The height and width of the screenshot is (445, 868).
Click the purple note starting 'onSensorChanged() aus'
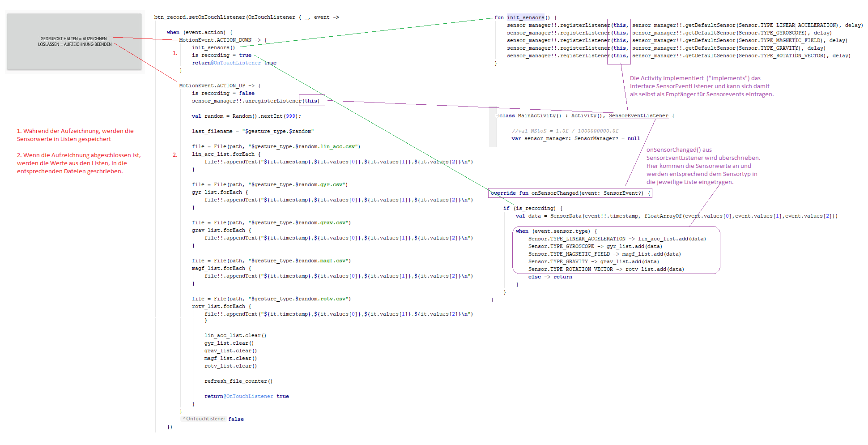(x=703, y=166)
